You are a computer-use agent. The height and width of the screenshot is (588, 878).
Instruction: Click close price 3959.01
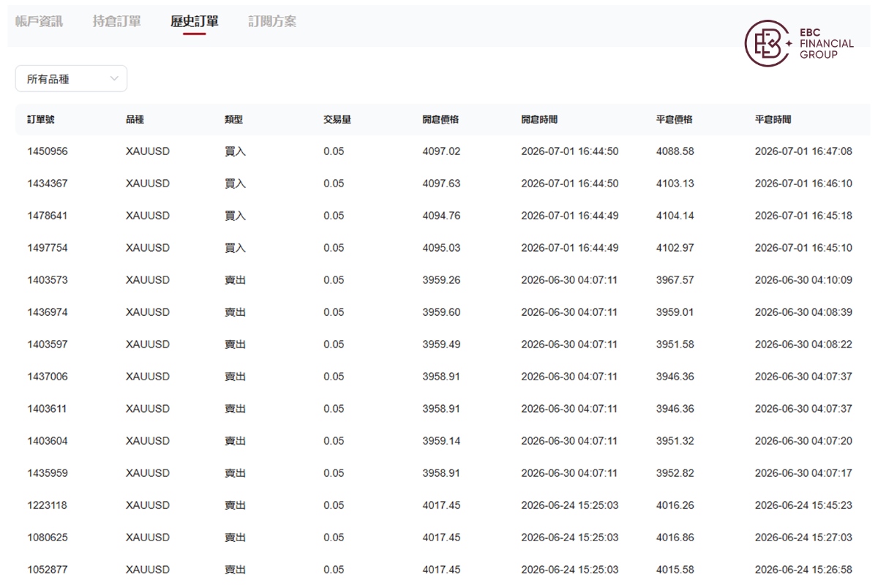pos(675,312)
